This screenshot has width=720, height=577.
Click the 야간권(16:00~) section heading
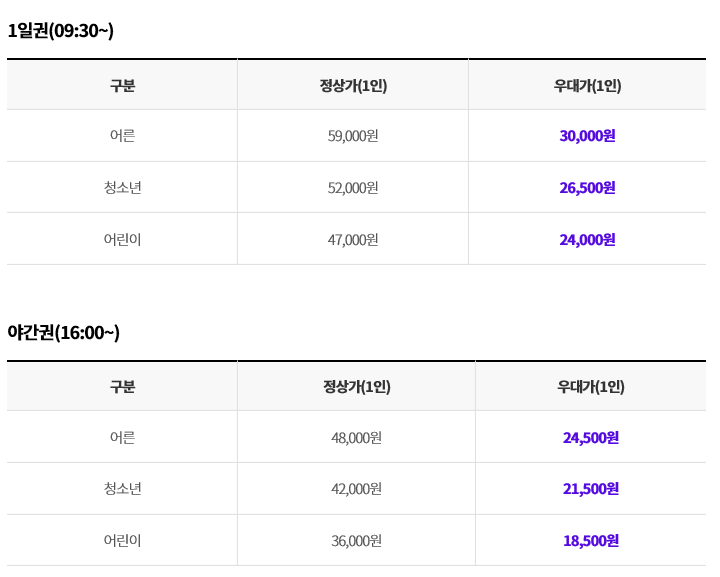(x=63, y=332)
